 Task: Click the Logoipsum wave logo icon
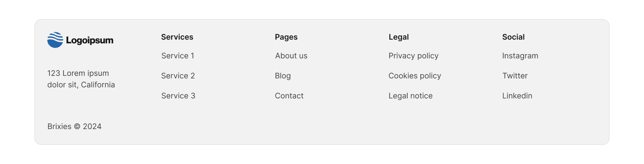[55, 40]
